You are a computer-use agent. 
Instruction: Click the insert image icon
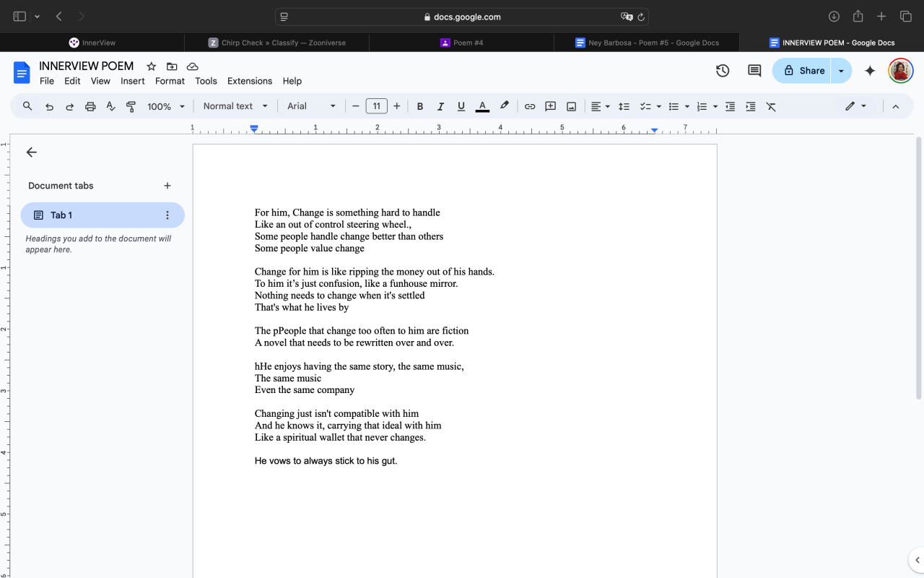pos(571,106)
